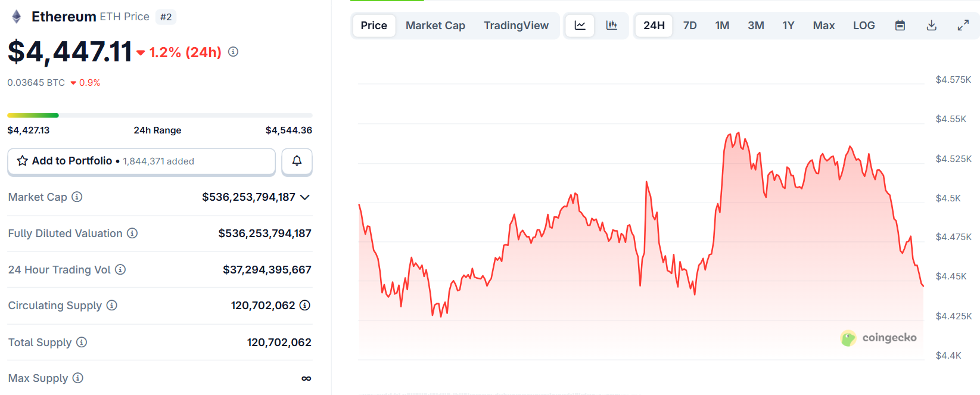Viewport: 980px width, 395px height.
Task: Select the Max time range
Action: (824, 26)
